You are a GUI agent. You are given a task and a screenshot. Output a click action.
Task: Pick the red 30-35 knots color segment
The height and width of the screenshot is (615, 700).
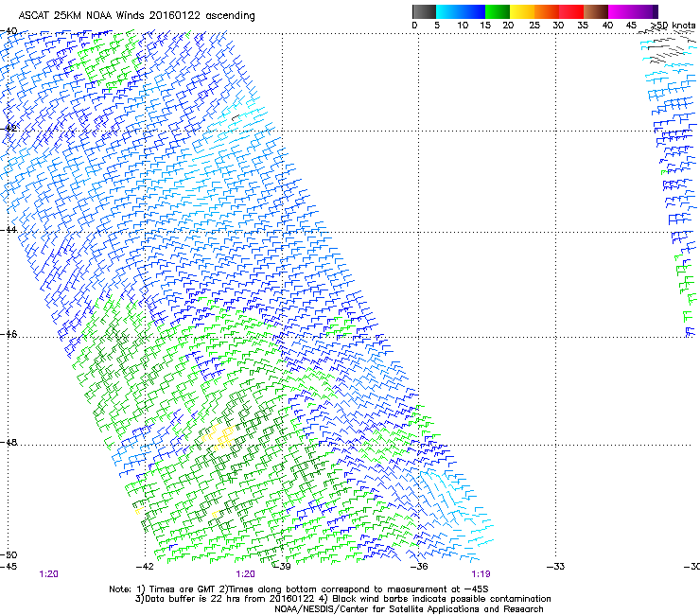click(571, 11)
